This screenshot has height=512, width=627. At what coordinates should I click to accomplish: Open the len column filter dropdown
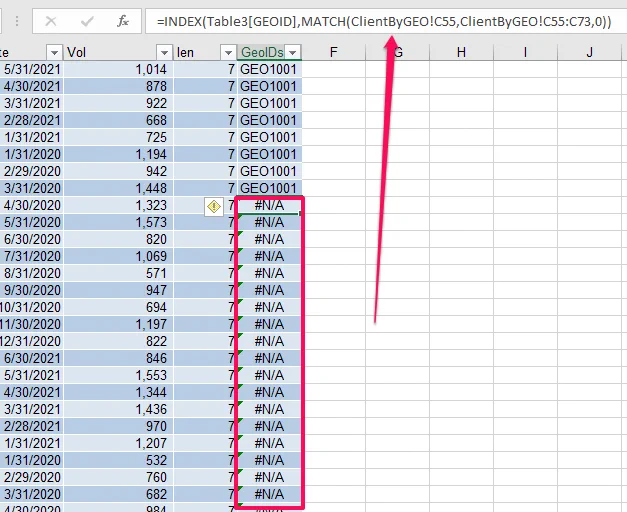[x=228, y=52]
